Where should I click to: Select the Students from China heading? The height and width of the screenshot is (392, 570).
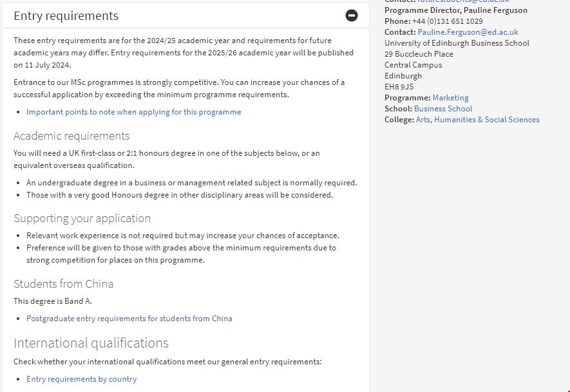[x=64, y=283]
